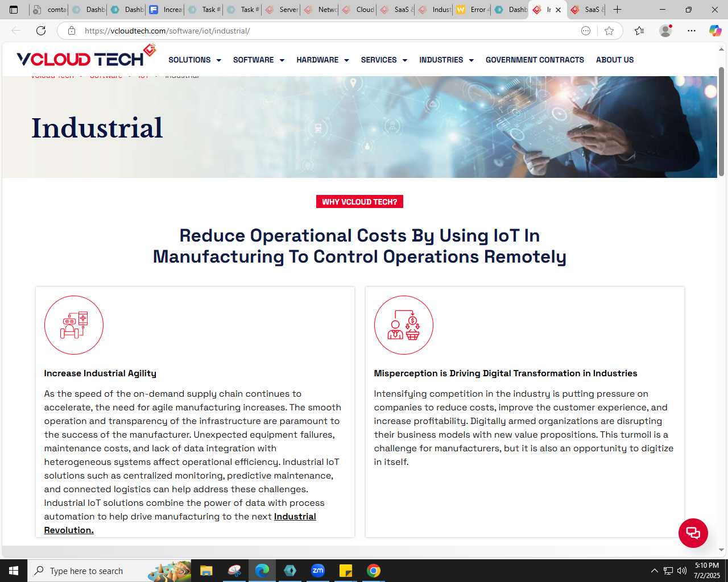Open the GOVERNMENT CONTRACTS menu item
Image resolution: width=728 pixels, height=582 pixels.
pos(535,60)
